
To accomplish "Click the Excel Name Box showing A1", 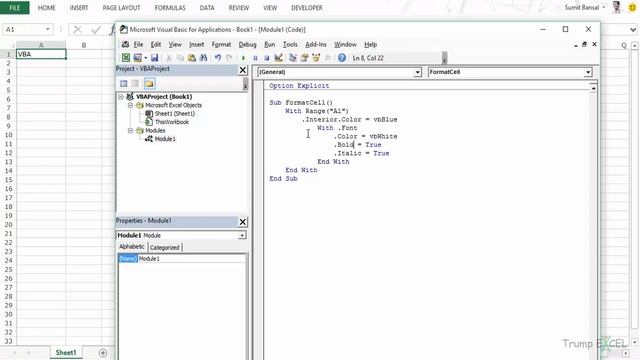I will pyautogui.click(x=28, y=29).
